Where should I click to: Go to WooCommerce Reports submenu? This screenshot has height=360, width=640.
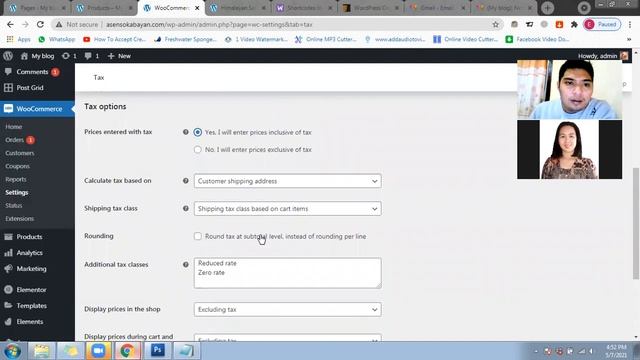16,179
